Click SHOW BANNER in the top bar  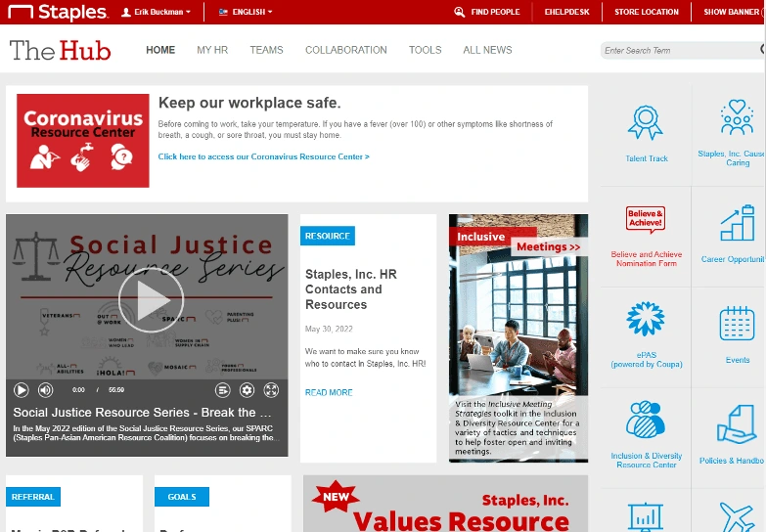click(732, 12)
